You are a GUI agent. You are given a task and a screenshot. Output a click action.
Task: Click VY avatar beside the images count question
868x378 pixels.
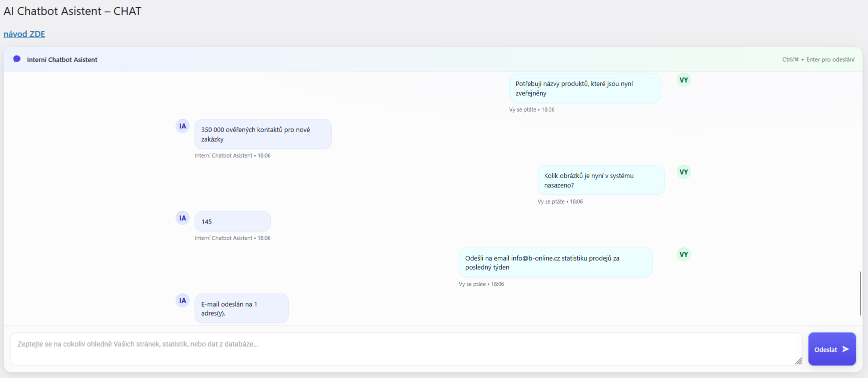point(683,172)
